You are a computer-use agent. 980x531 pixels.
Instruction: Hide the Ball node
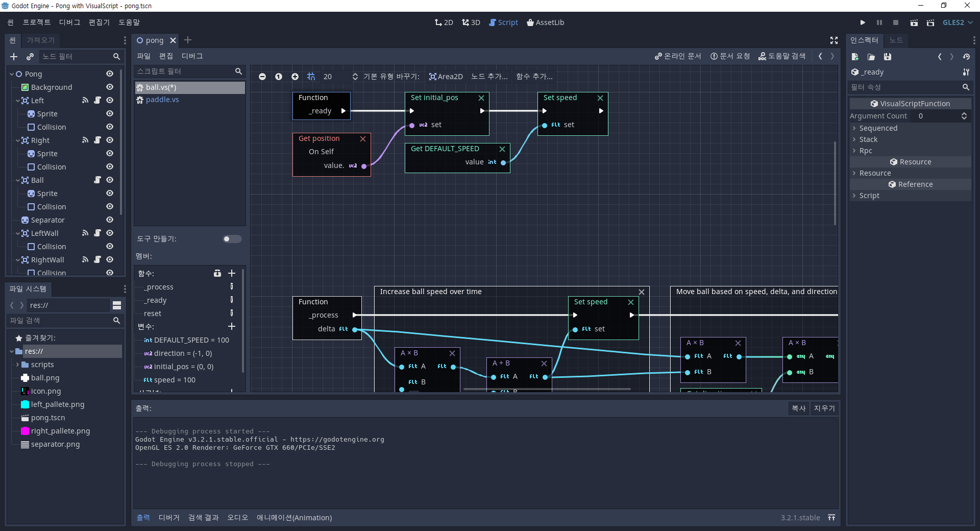pos(110,180)
